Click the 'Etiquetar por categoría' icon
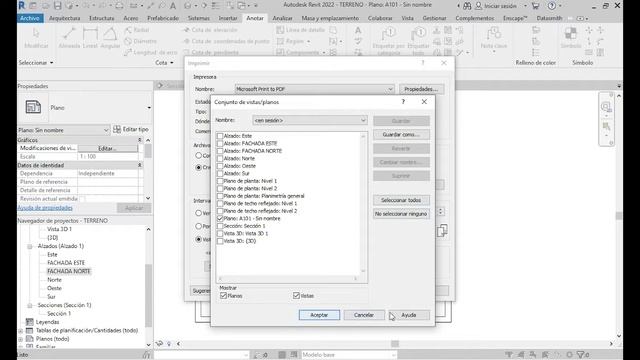 (x=389, y=34)
